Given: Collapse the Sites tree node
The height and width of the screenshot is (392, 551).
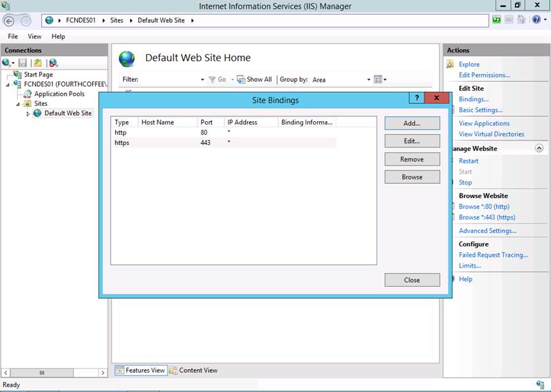Looking at the screenshot, I should point(19,103).
